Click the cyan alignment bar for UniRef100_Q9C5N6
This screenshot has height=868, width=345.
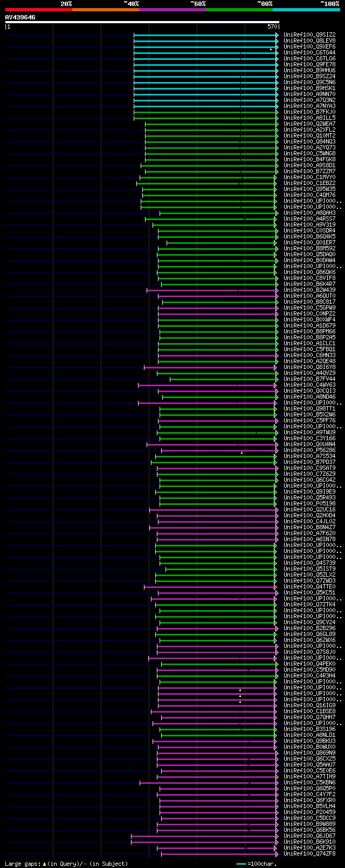206,83
